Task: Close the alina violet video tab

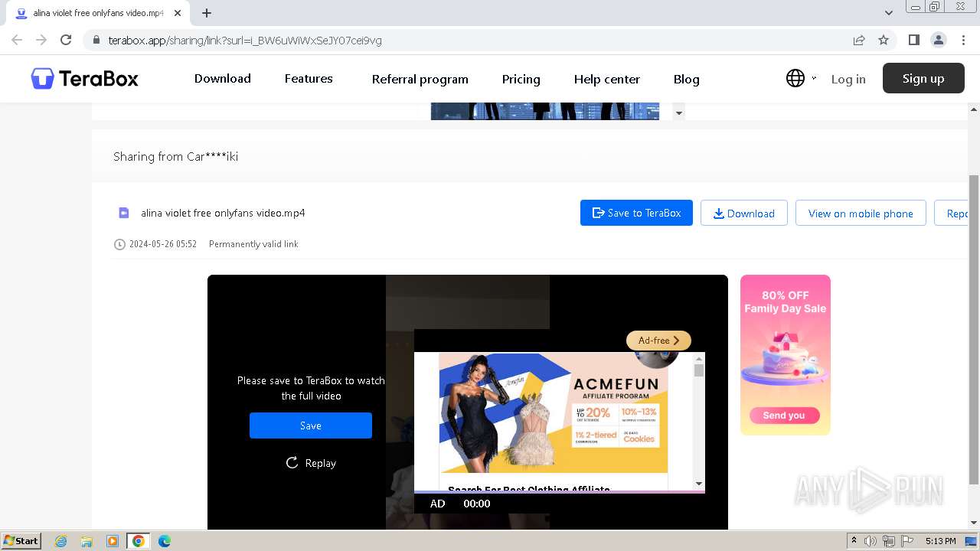Action: [x=178, y=13]
